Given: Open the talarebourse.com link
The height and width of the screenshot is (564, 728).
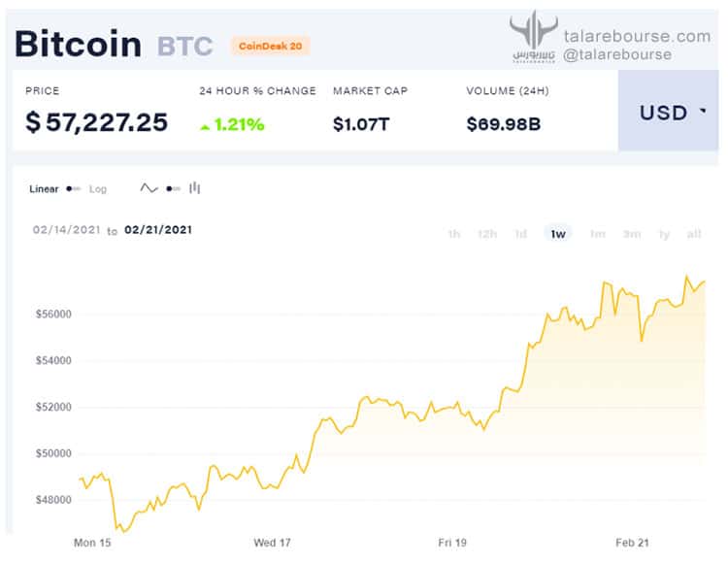Looking at the screenshot, I should pos(637,36).
